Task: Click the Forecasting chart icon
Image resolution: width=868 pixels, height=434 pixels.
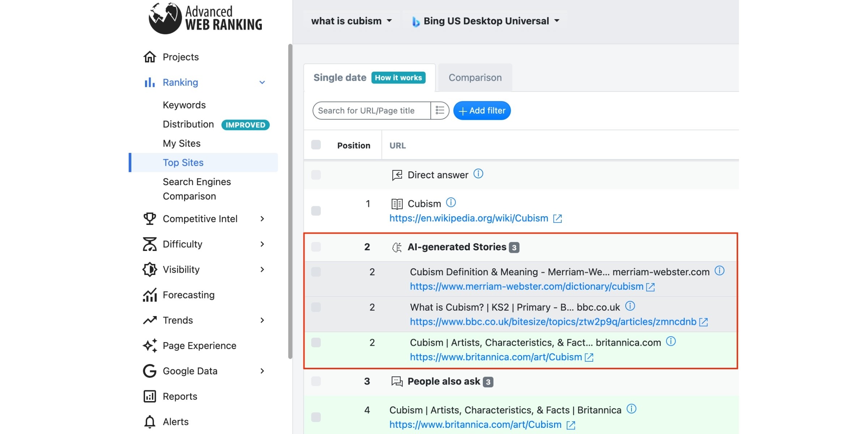Action: (150, 295)
